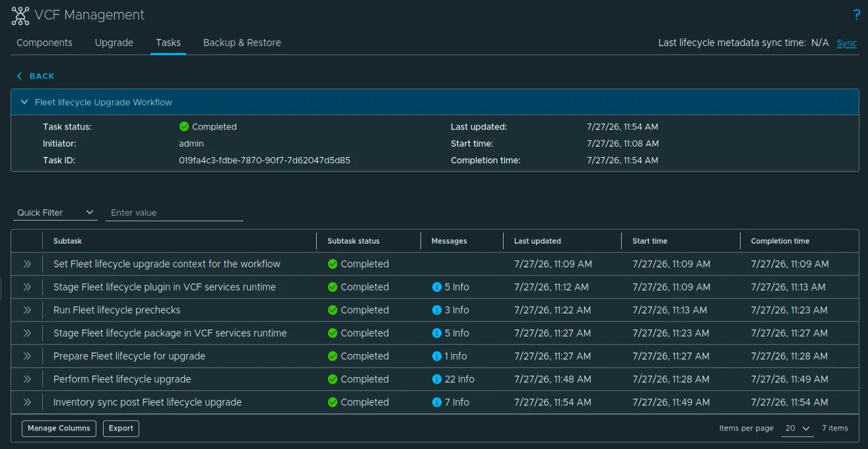Screen dimensions: 868x449
Task: Click the Last updated column header
Action: 537,241
